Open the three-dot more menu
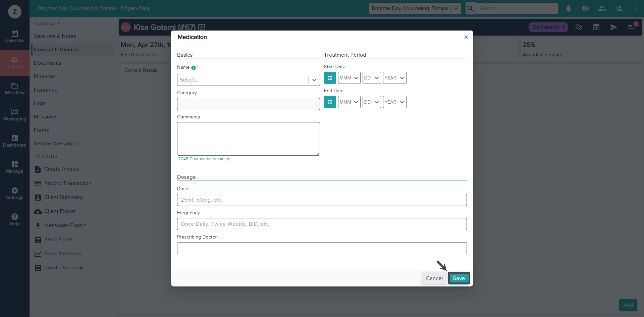Viewport: 644px width, 317px height. (x=636, y=8)
